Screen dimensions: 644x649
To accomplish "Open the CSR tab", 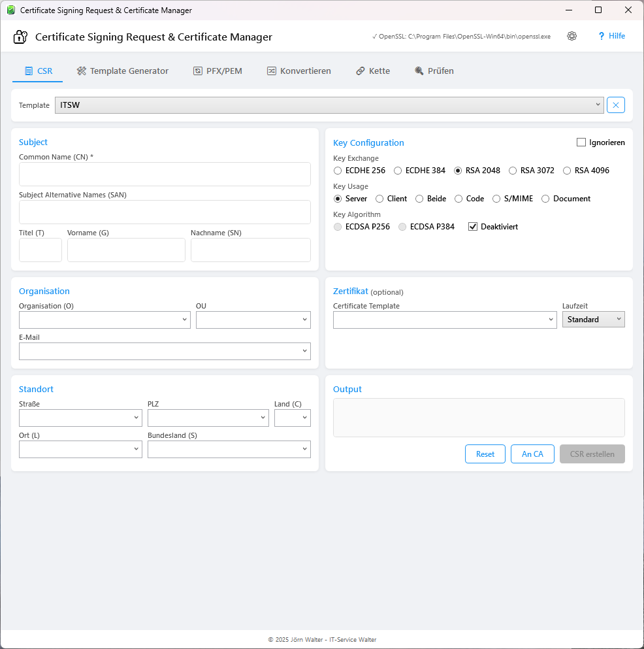I will pyautogui.click(x=37, y=70).
